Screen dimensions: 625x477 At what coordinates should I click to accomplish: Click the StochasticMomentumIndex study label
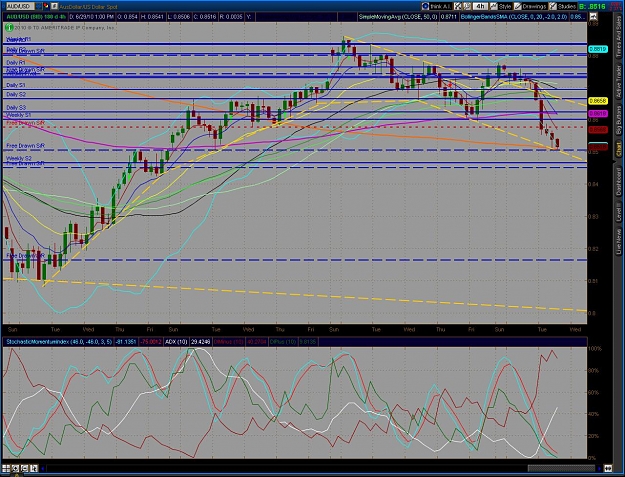(x=58, y=342)
